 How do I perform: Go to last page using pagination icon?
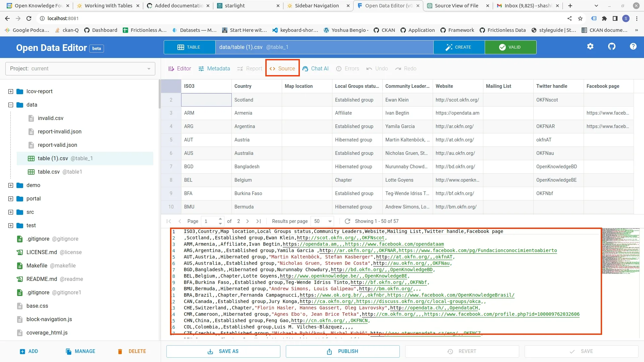point(258,221)
